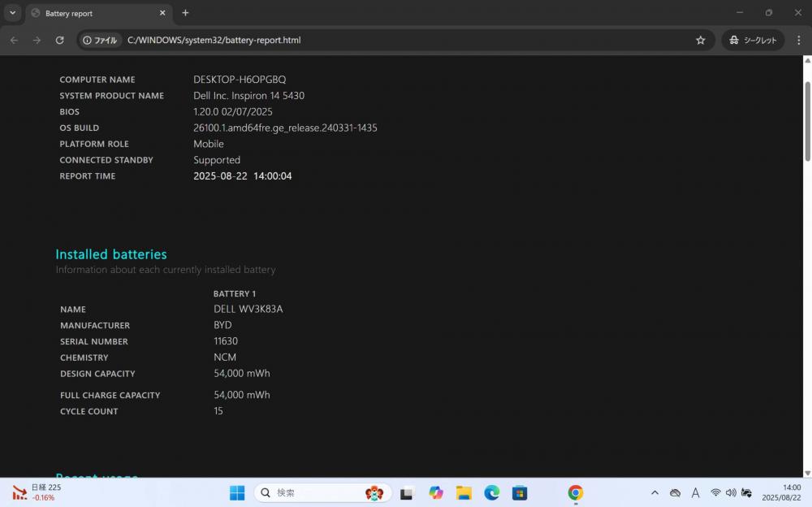Click the vertical scrollbar thumb
Screen dimensions: 812x507
(807, 121)
